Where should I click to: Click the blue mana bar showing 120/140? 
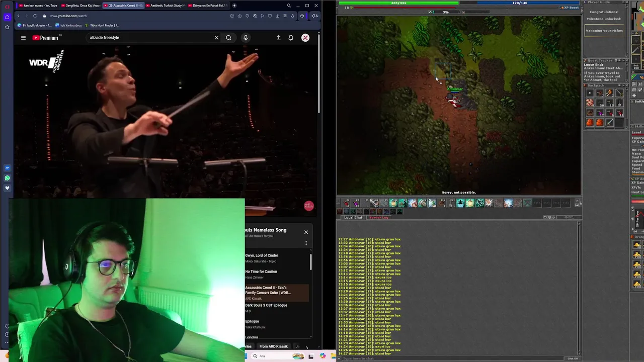pos(520,3)
